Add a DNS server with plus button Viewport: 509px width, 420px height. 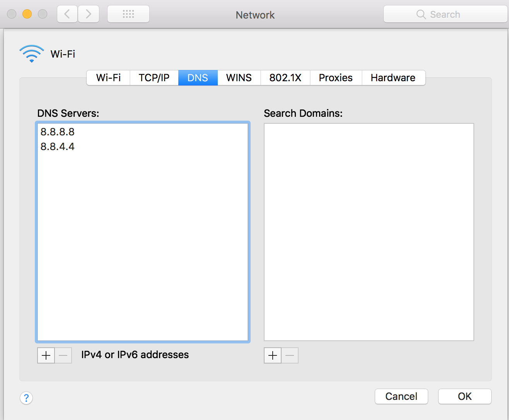[46, 355]
